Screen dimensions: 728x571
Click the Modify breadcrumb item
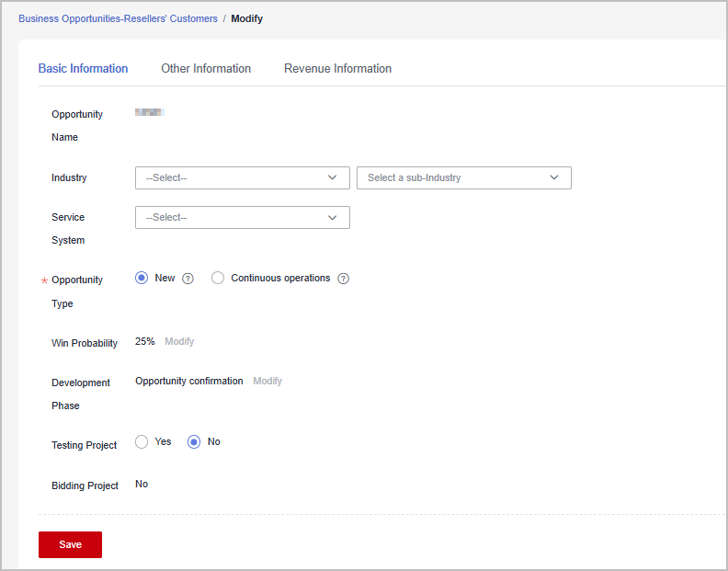[246, 18]
